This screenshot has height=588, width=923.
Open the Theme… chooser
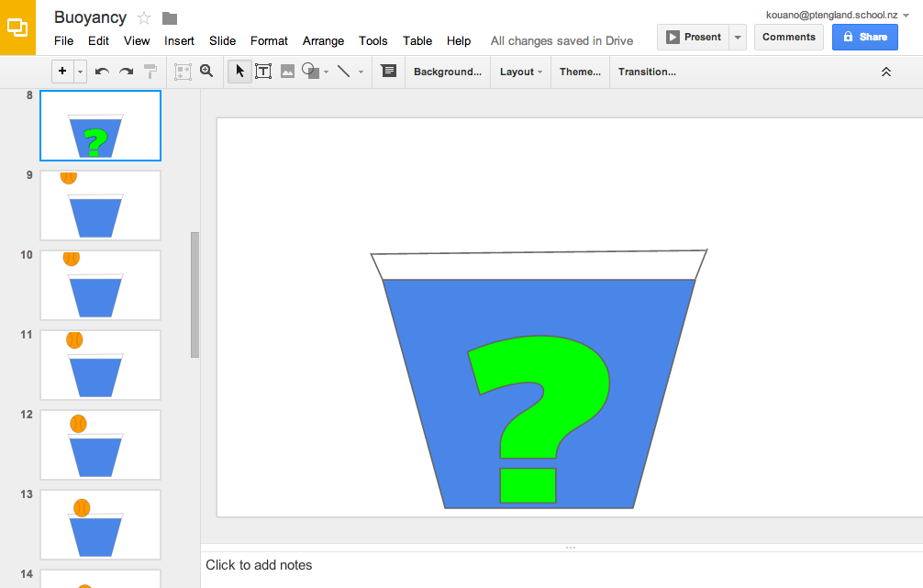coord(580,72)
